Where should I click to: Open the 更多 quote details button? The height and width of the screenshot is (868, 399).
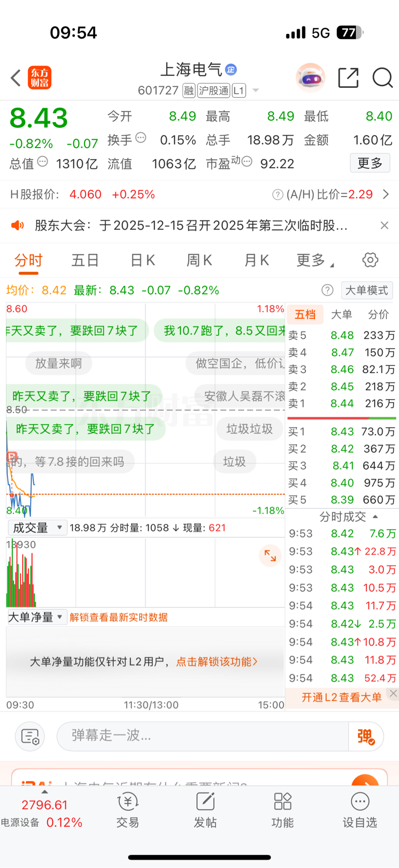point(370,163)
